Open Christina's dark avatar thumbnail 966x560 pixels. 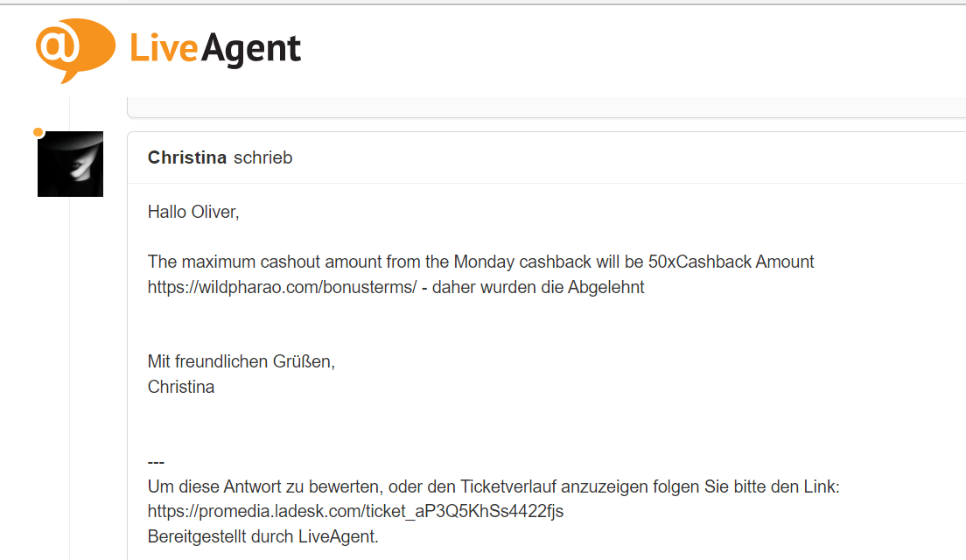[x=70, y=164]
